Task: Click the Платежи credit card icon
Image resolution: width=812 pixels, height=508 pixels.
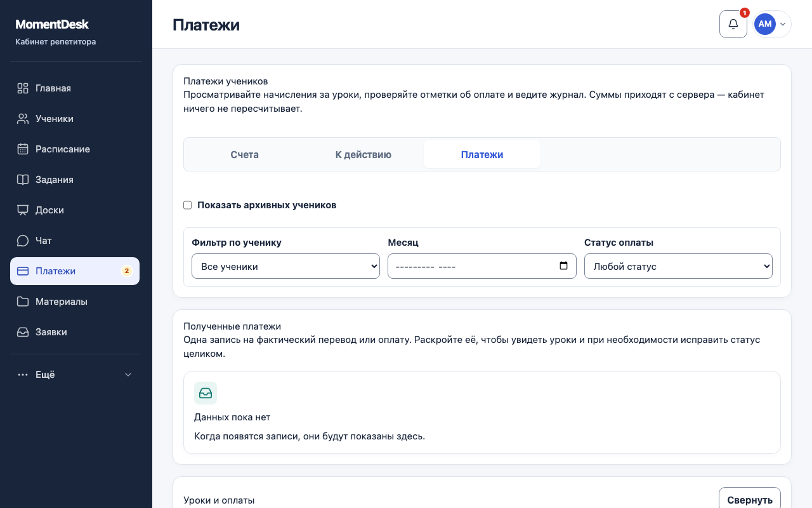Action: point(23,271)
